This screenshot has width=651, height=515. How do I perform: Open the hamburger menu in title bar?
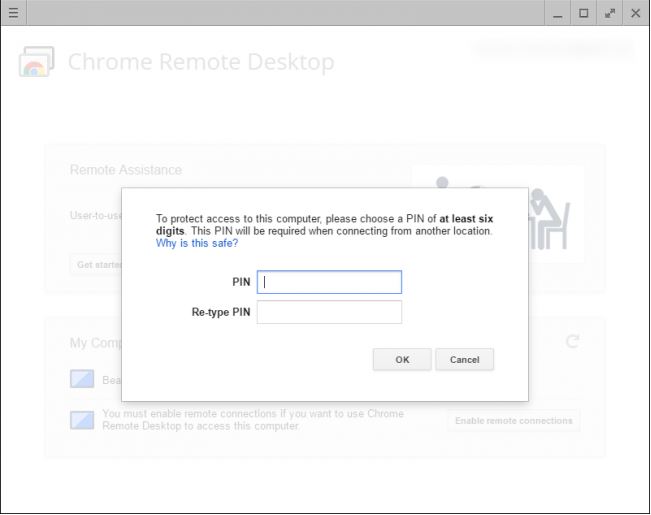pos(12,13)
